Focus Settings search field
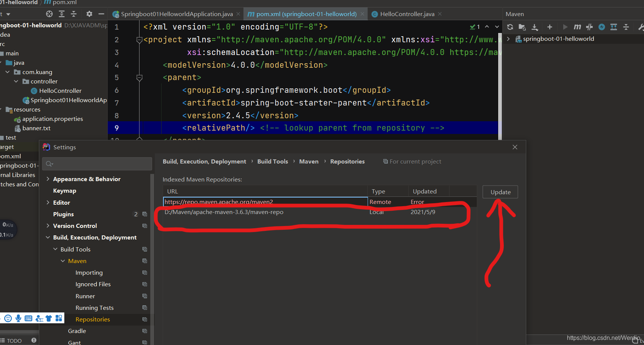 tap(97, 164)
